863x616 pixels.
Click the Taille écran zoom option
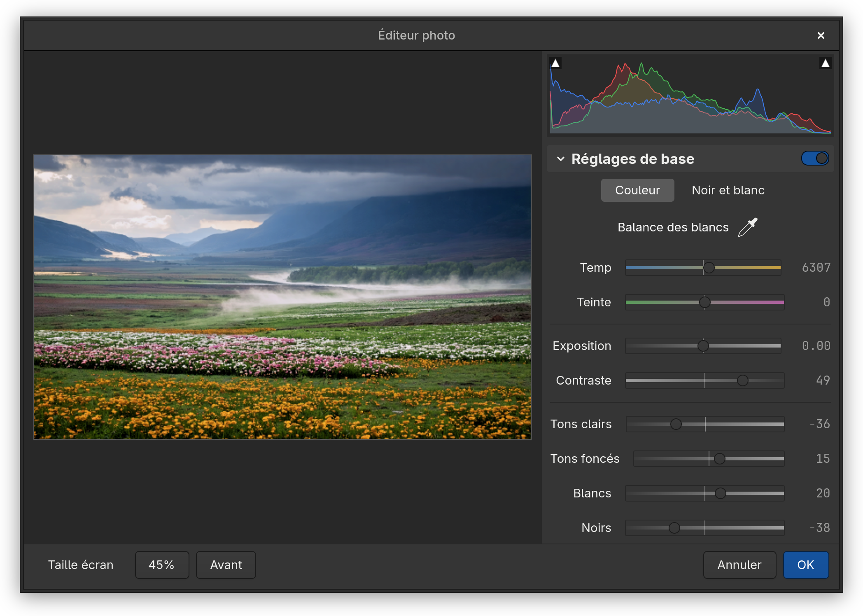81,565
